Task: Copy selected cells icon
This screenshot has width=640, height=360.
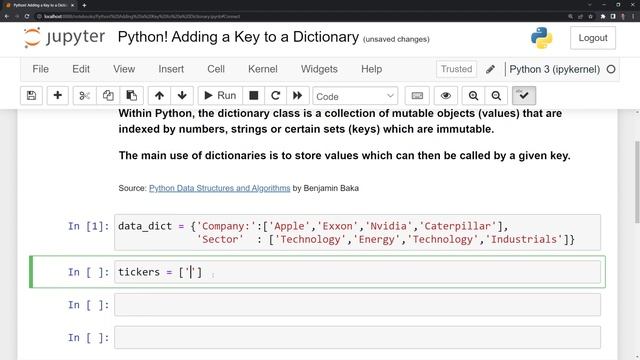Action: click(108, 96)
